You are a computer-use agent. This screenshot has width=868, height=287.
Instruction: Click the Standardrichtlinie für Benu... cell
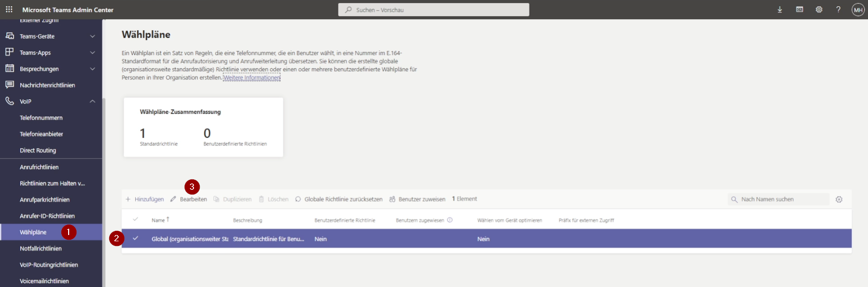coord(268,239)
